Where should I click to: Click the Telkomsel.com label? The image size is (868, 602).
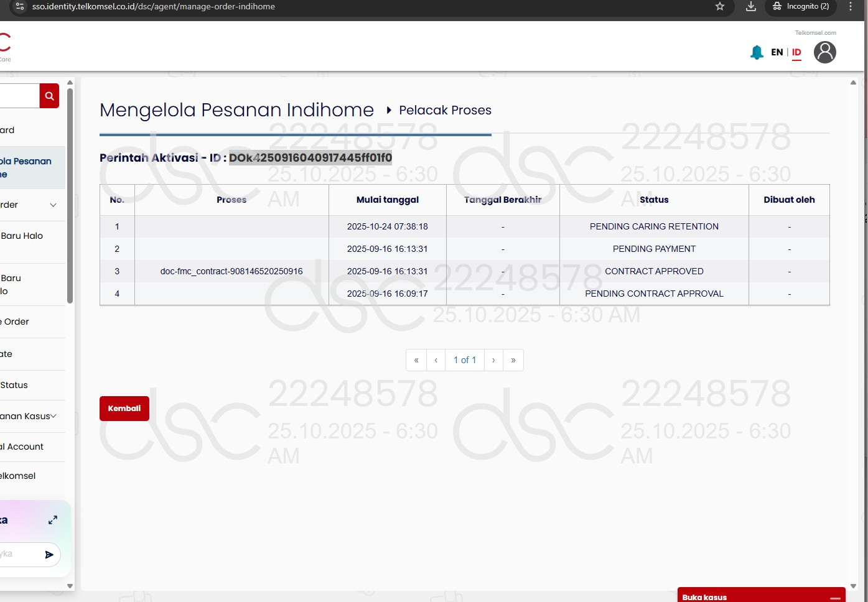click(x=816, y=33)
